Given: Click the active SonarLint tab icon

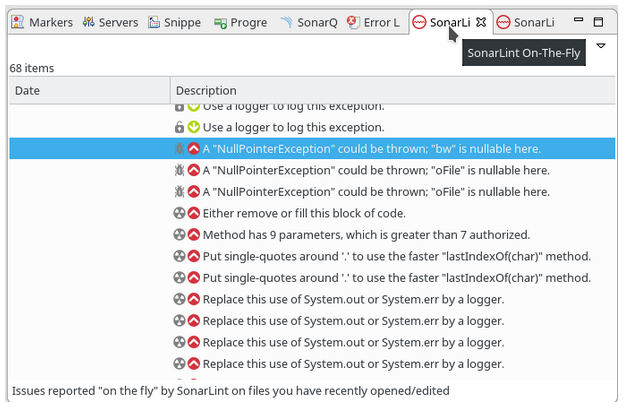Looking at the screenshot, I should coord(419,22).
